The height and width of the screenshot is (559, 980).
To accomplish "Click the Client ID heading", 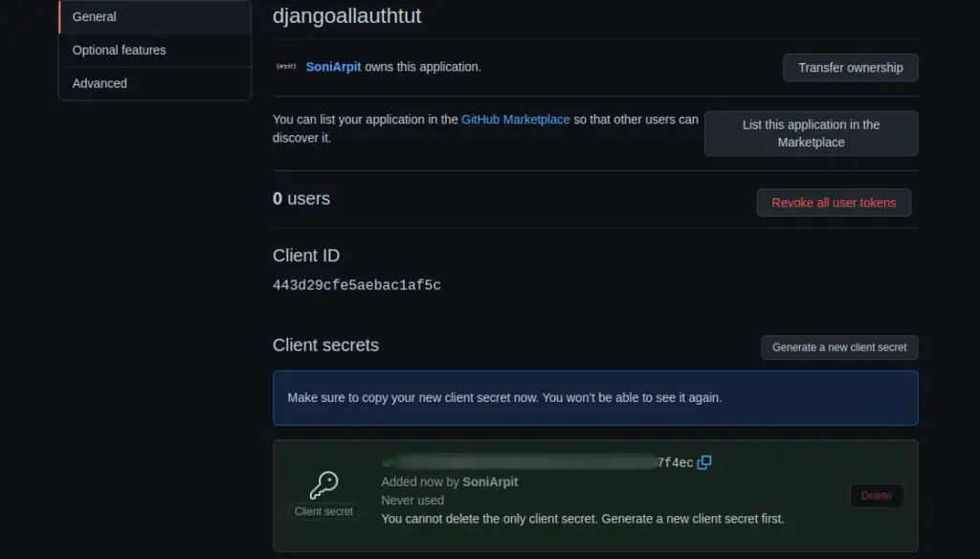I will point(306,256).
